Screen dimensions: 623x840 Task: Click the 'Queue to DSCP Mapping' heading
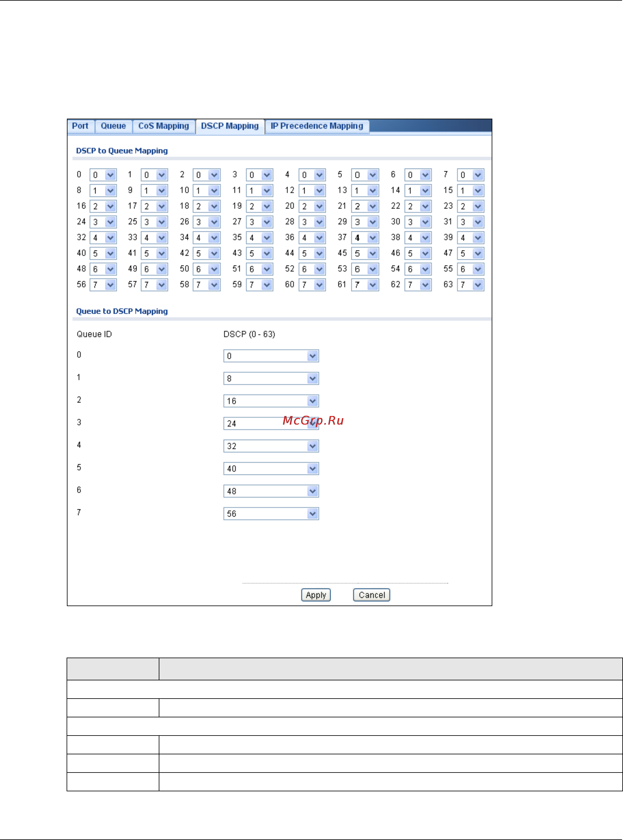122,312
